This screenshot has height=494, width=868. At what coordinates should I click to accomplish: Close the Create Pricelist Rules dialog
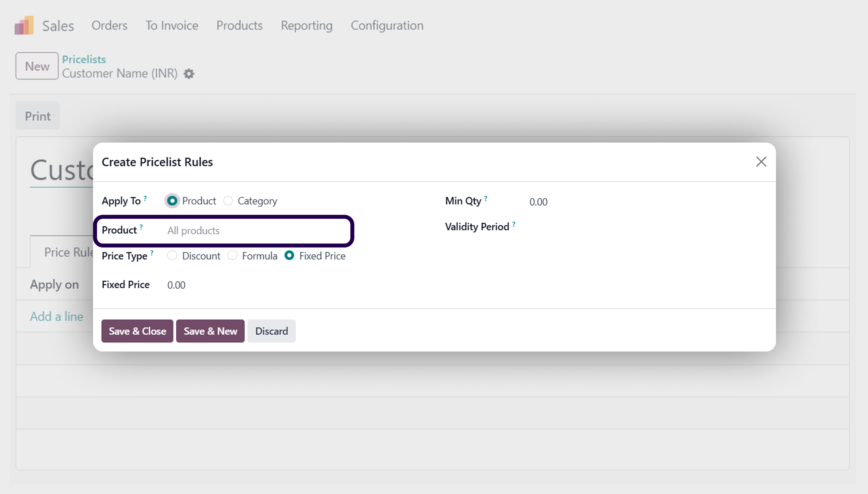(x=761, y=162)
